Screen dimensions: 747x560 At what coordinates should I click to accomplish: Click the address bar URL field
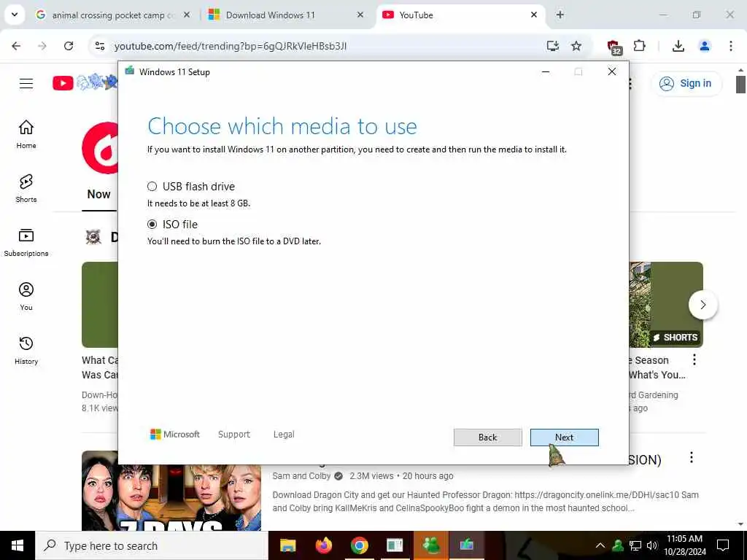tap(324, 46)
